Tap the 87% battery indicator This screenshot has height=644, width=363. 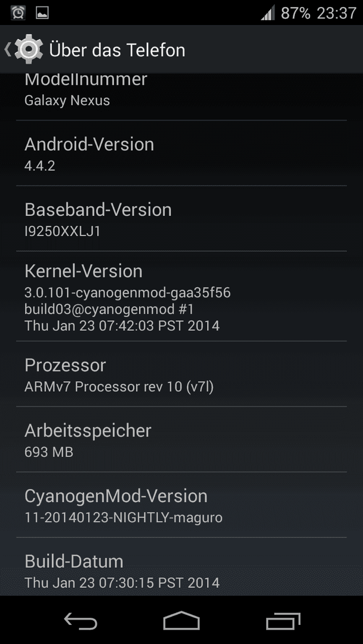click(296, 13)
